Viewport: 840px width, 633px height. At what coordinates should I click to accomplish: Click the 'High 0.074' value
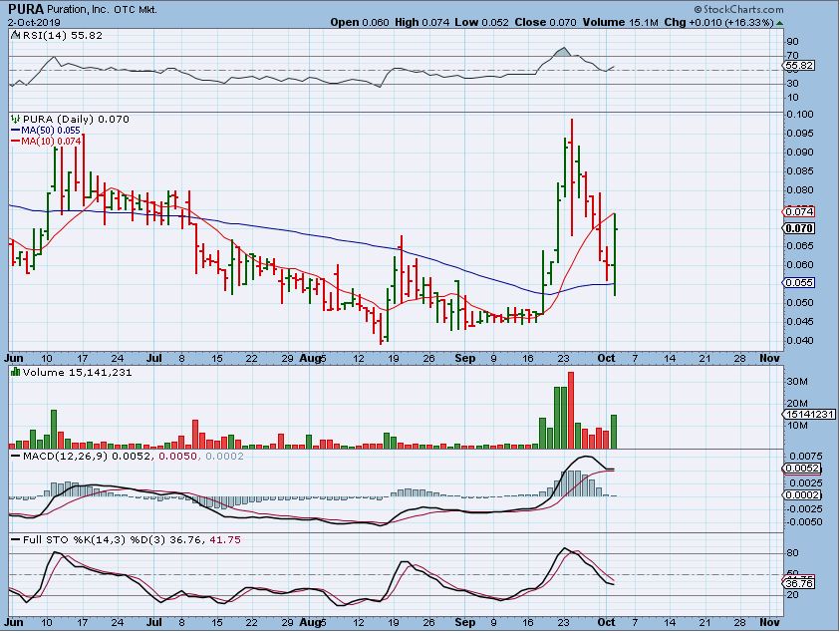tap(422, 23)
